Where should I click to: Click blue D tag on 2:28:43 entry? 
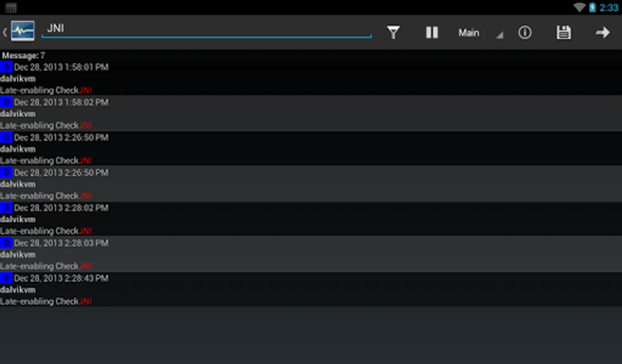point(6,278)
